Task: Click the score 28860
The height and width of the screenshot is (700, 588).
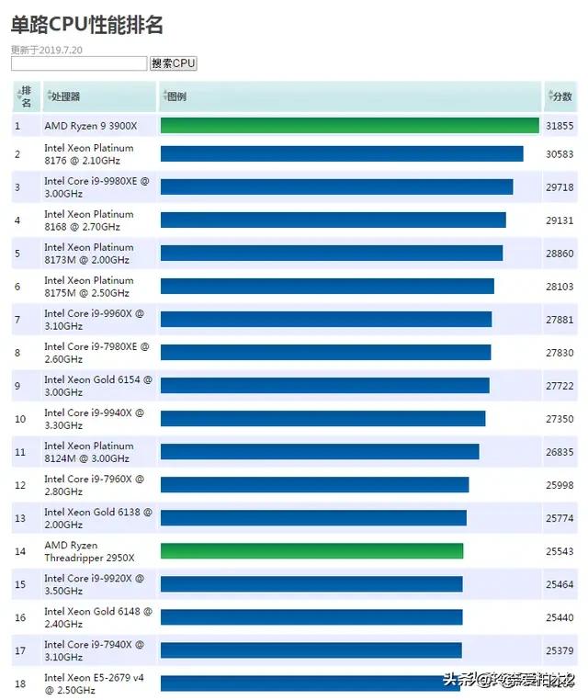Action: click(x=560, y=254)
